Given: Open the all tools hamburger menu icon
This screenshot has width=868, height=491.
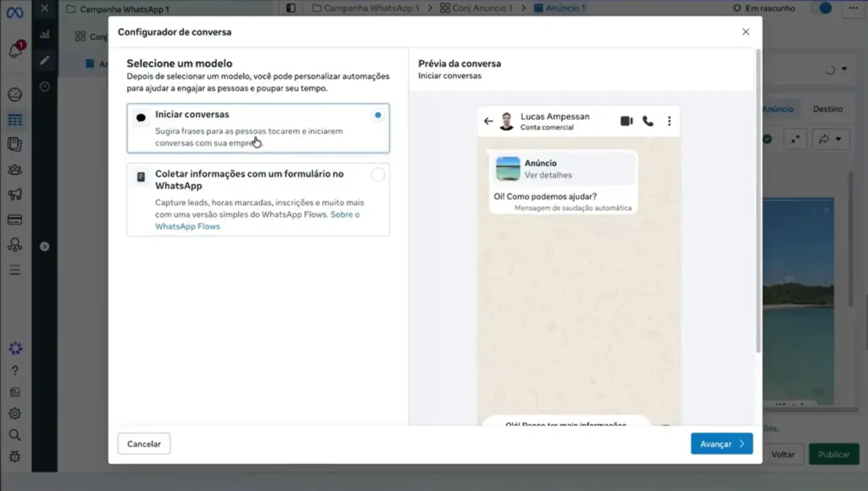Looking at the screenshot, I should 15,271.
